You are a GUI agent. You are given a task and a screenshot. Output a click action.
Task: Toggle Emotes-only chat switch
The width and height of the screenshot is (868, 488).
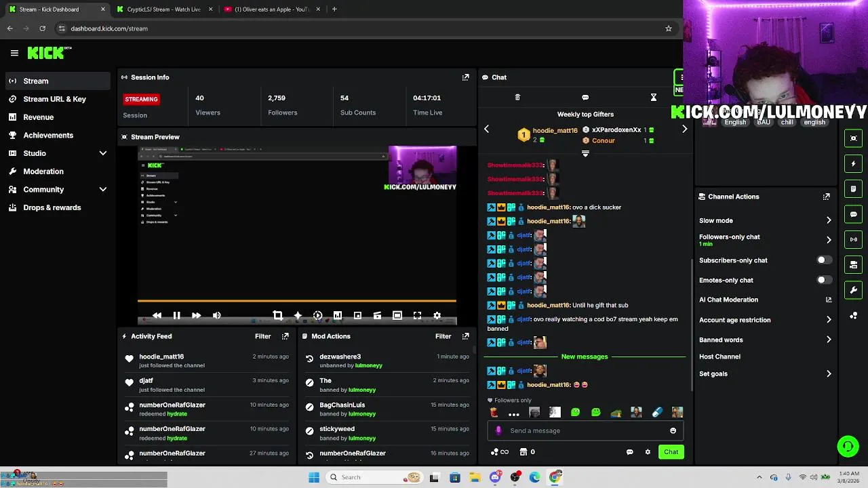pos(823,280)
